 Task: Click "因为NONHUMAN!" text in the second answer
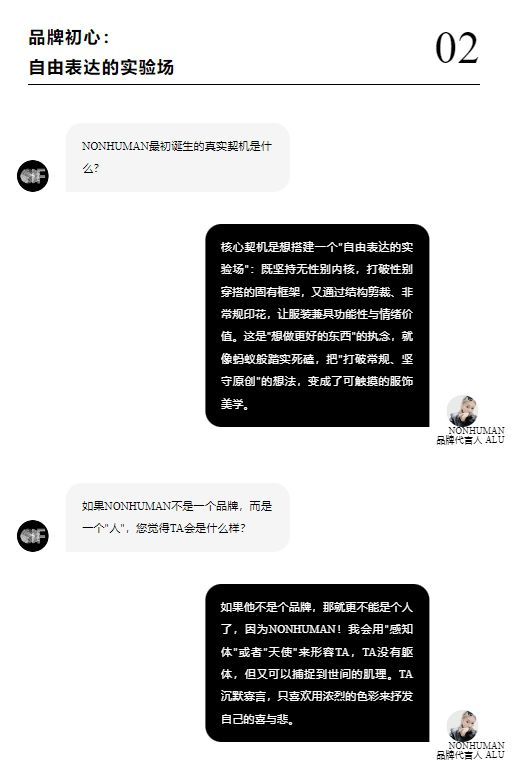tap(293, 630)
